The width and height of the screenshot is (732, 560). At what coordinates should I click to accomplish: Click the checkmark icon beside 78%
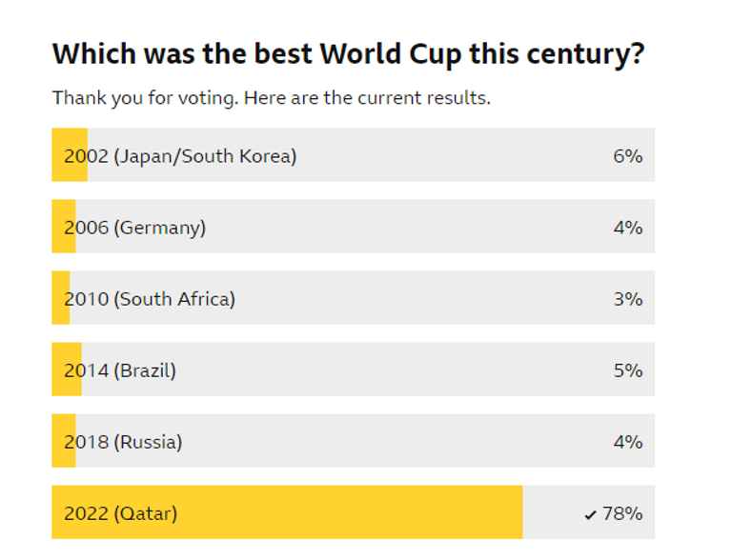pyautogui.click(x=591, y=514)
